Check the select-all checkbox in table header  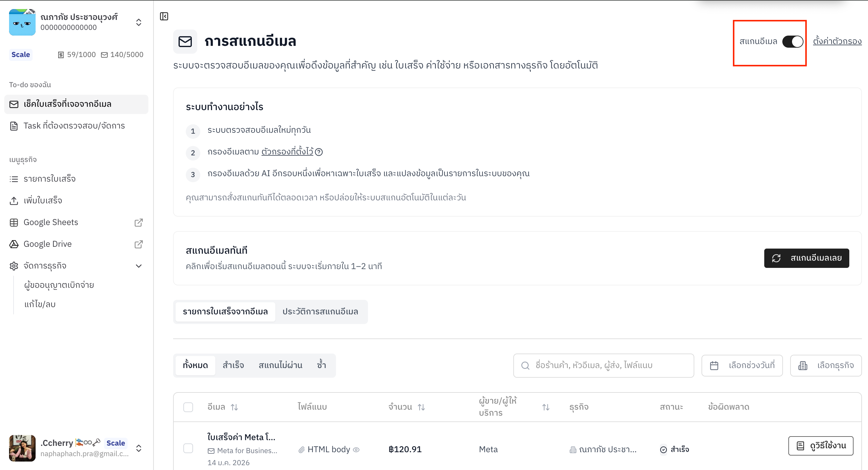pyautogui.click(x=188, y=407)
